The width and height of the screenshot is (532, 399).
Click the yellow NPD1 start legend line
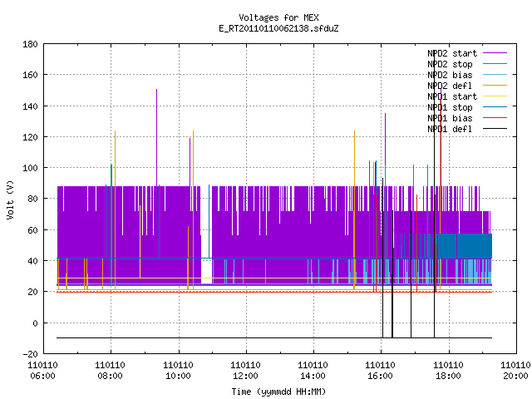(495, 96)
